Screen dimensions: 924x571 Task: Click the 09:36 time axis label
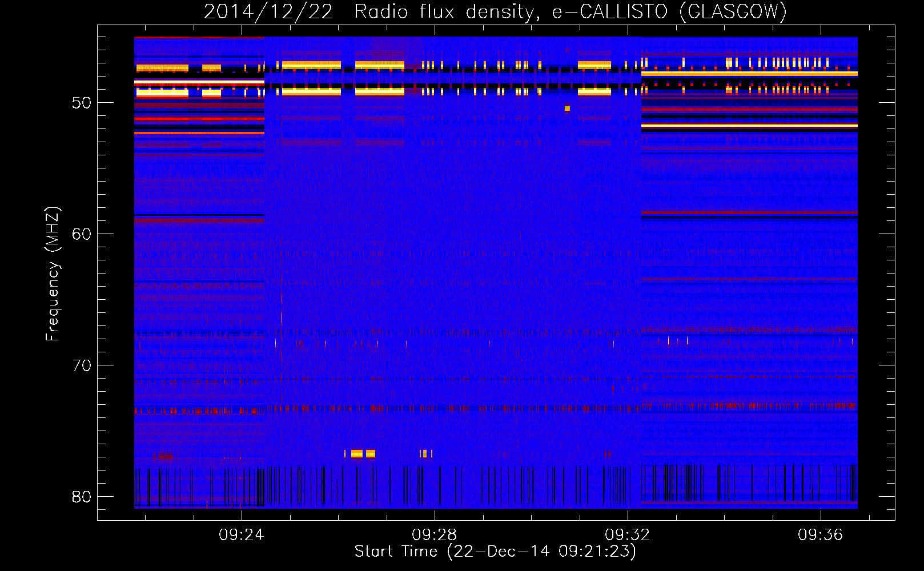[x=821, y=534]
